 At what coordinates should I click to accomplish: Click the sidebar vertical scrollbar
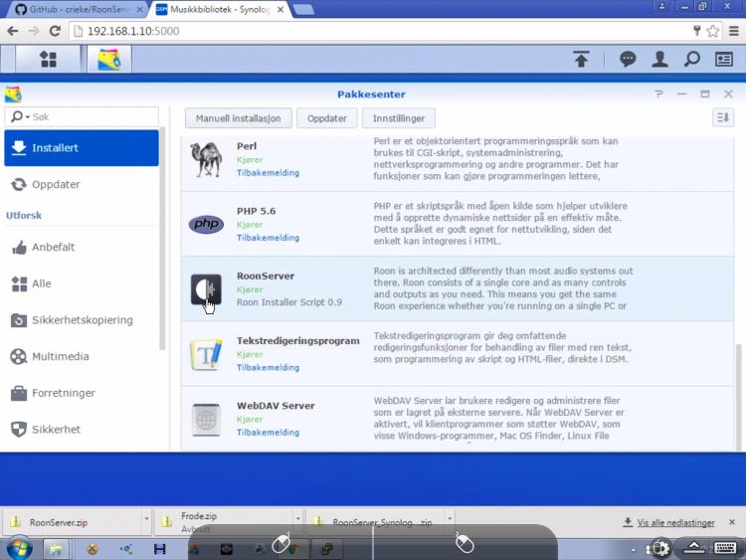[162, 238]
